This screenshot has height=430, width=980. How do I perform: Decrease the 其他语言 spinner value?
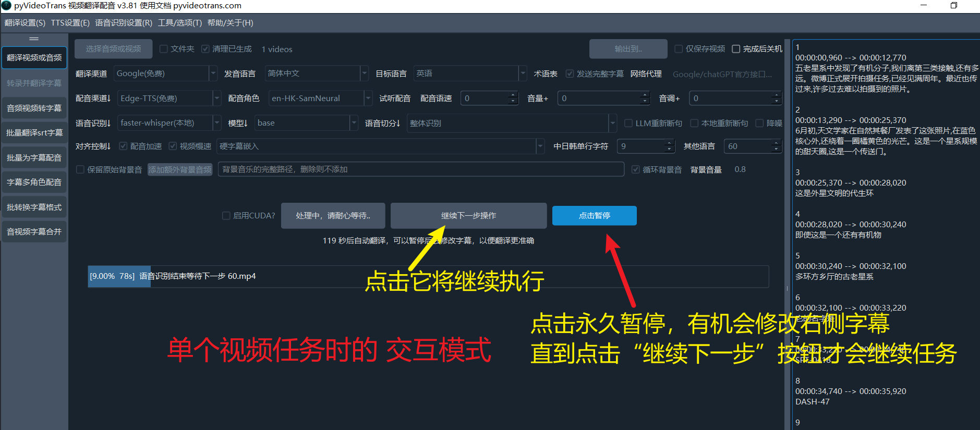(x=776, y=150)
